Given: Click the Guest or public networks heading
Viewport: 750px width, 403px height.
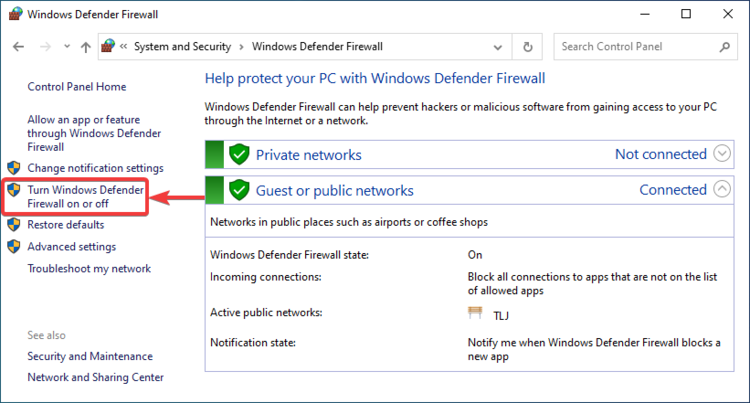Looking at the screenshot, I should [334, 191].
